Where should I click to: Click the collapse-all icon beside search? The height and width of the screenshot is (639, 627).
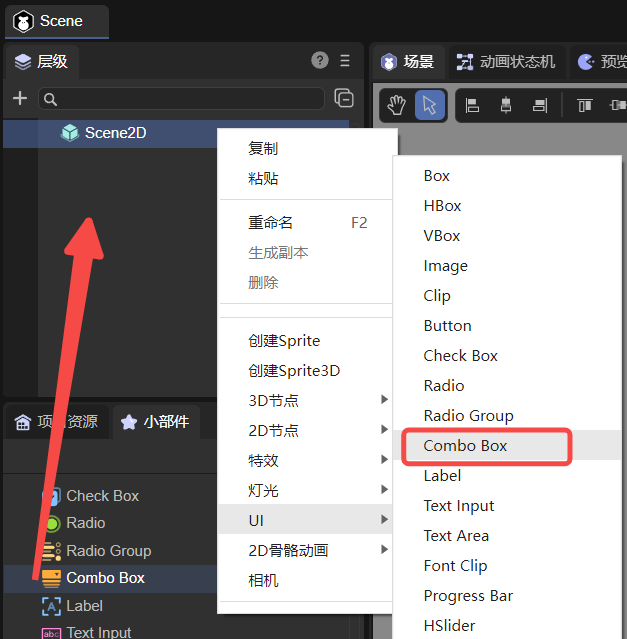tap(344, 98)
